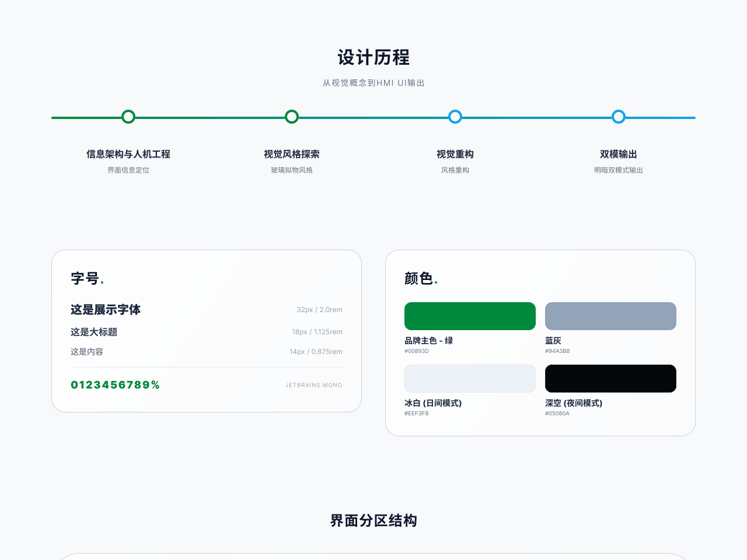Click the 蓝灰 color name label
Image resolution: width=747 pixels, height=560 pixels.
point(553,341)
